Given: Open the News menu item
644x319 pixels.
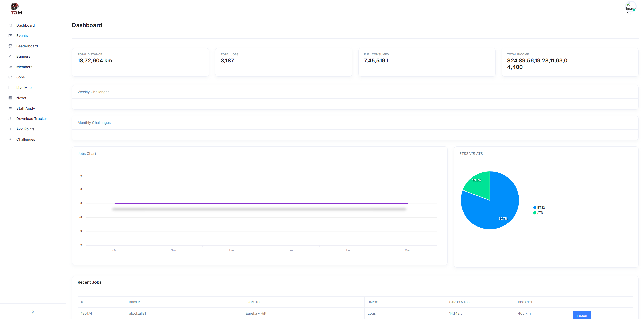Looking at the screenshot, I should coord(21,98).
